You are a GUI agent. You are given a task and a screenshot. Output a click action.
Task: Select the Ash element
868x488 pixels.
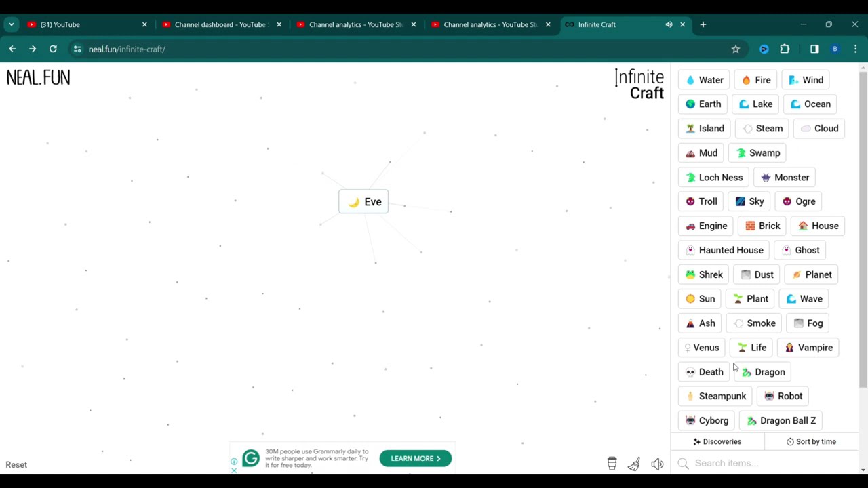(700, 323)
